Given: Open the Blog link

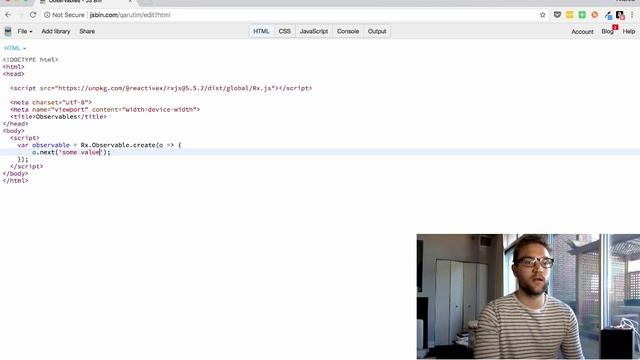Looking at the screenshot, I should [607, 31].
